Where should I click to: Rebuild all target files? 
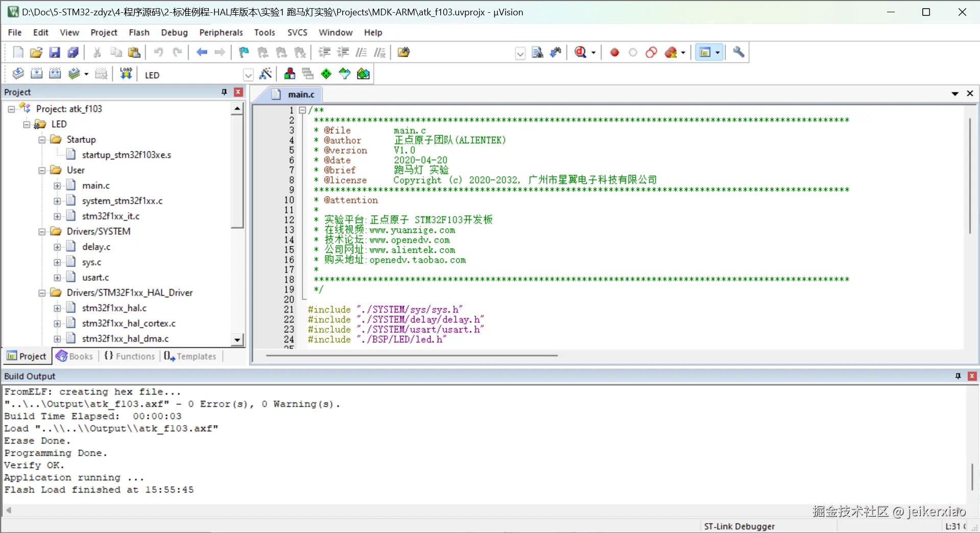(x=55, y=74)
